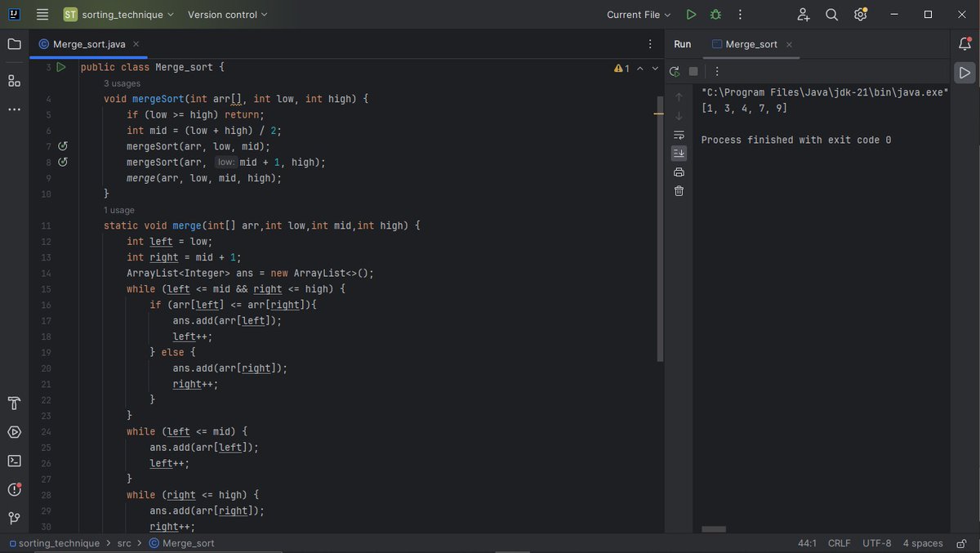The height and width of the screenshot is (553, 980).
Task: Open IDE Settings via the gear icon
Action: click(860, 14)
